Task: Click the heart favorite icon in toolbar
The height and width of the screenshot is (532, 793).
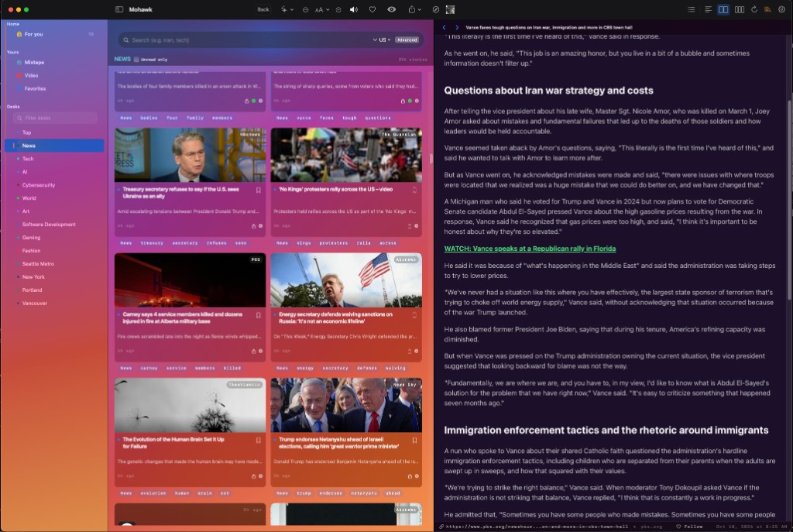Action: [372, 9]
